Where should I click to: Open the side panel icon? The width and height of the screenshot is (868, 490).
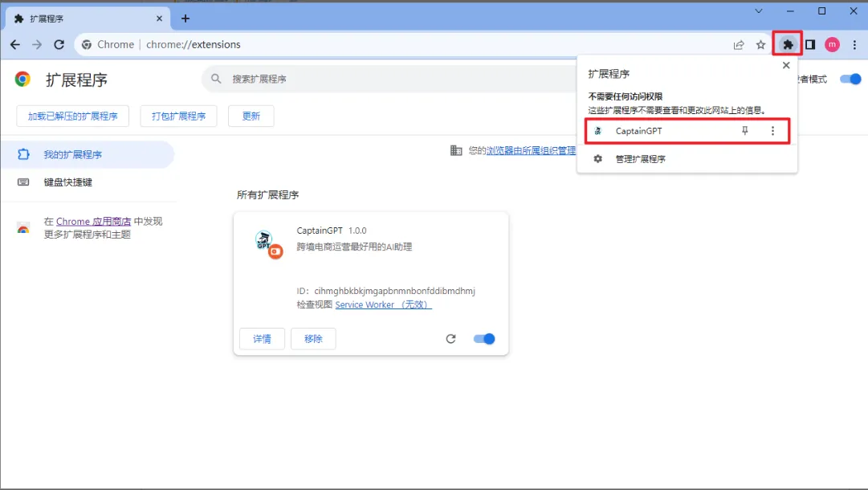point(810,45)
